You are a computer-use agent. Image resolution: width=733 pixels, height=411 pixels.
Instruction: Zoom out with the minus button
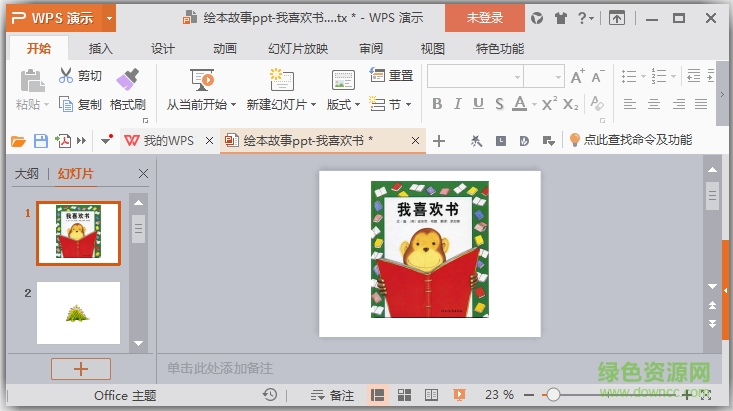tap(529, 395)
